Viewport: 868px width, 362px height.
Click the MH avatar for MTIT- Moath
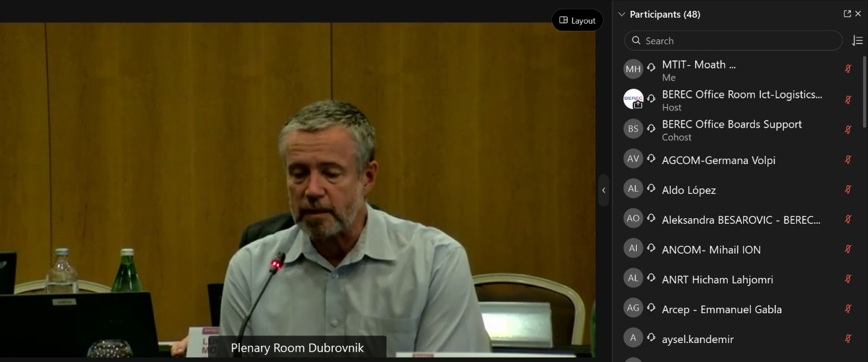[x=633, y=69]
